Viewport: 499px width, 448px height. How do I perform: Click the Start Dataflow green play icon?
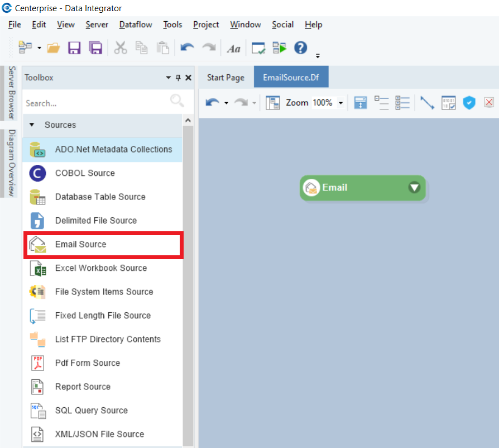280,48
